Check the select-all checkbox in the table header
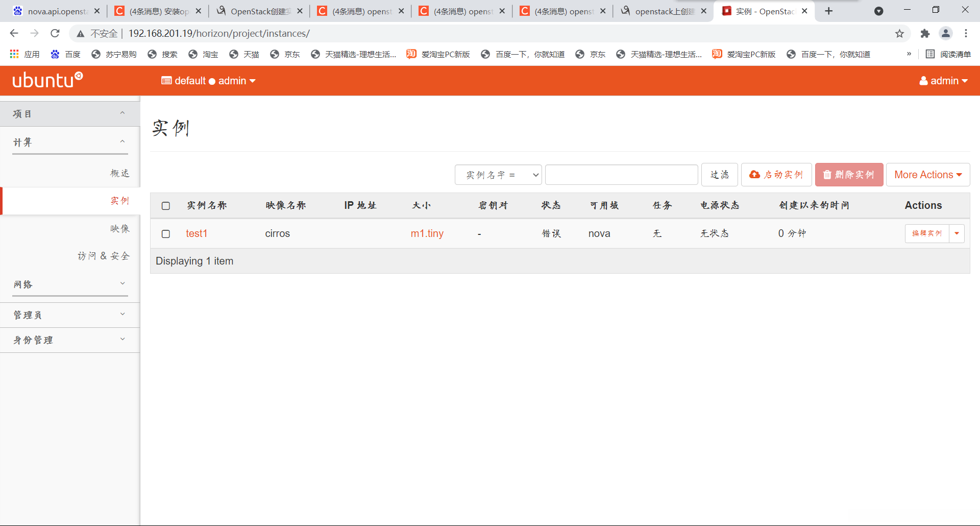980x526 pixels. 166,206
